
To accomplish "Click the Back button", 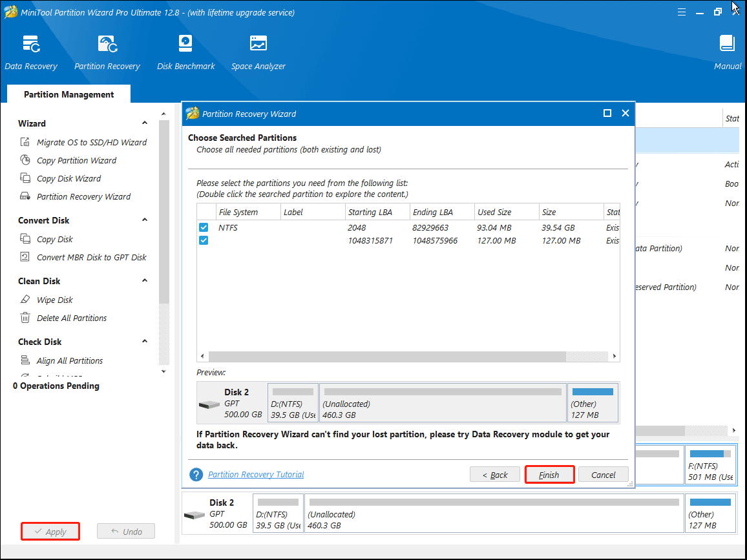I will coord(494,475).
